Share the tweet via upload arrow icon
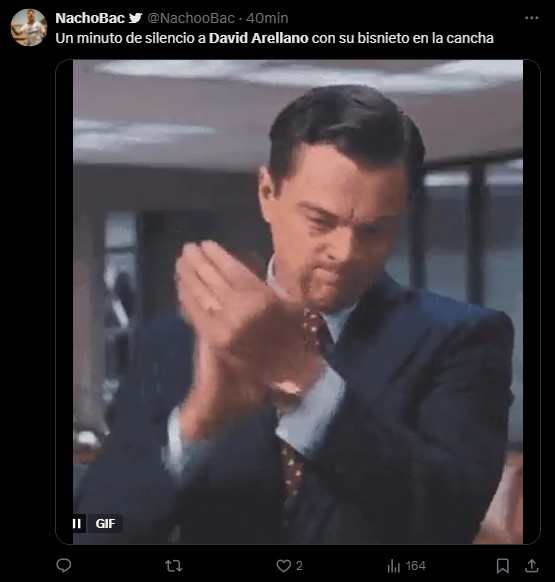The width and height of the screenshot is (555, 582). click(532, 566)
